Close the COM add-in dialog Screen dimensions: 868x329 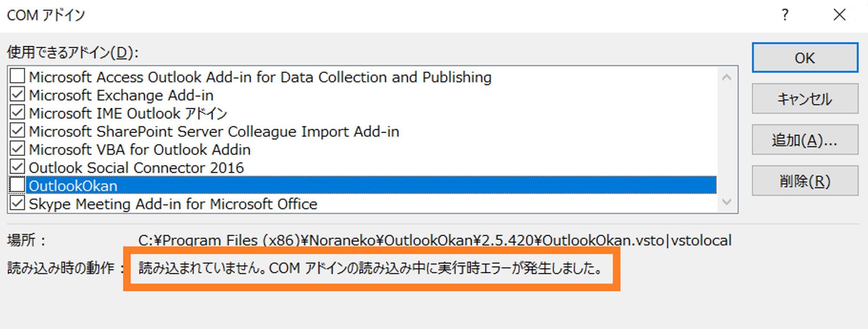pyautogui.click(x=839, y=15)
